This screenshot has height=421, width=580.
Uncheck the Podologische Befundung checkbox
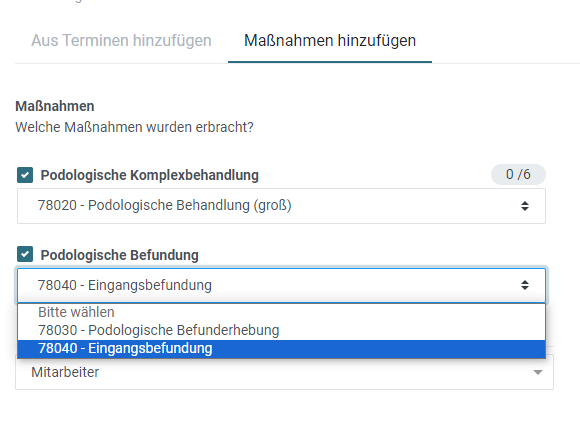click(x=25, y=255)
